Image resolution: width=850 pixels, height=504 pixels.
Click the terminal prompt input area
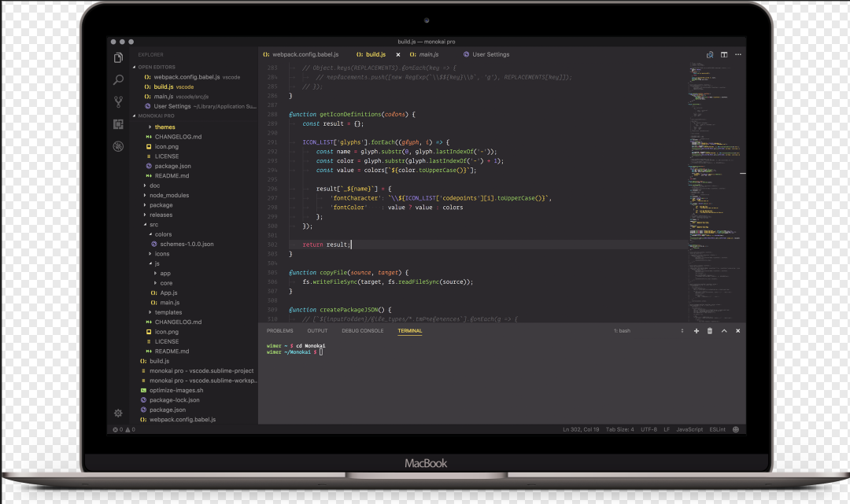coord(322,352)
